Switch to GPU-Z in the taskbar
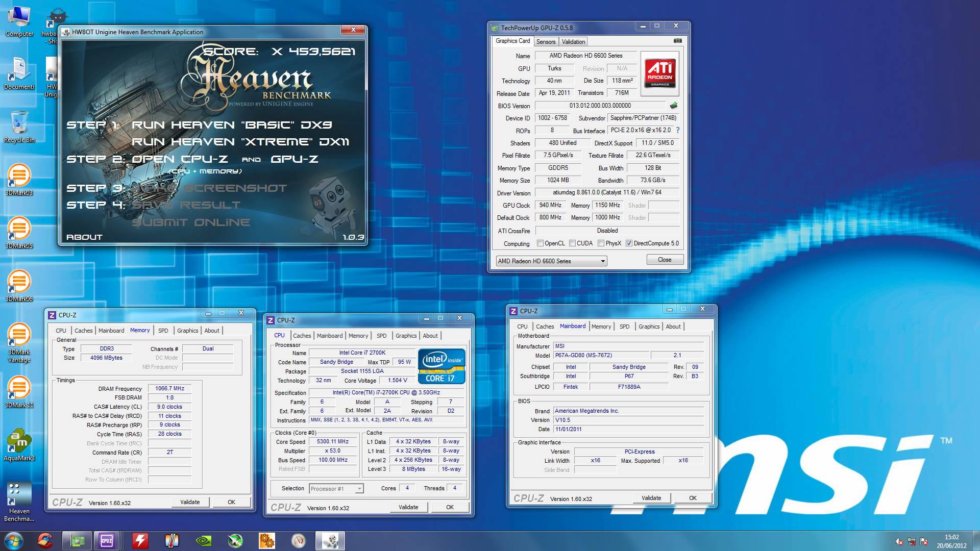980x551 pixels. click(x=77, y=541)
